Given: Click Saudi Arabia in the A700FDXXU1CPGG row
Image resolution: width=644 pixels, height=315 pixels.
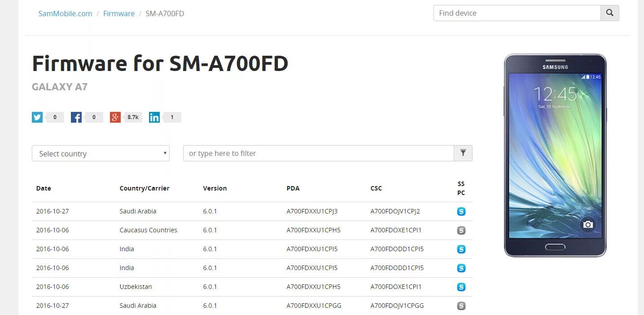Looking at the screenshot, I should (x=138, y=306).
